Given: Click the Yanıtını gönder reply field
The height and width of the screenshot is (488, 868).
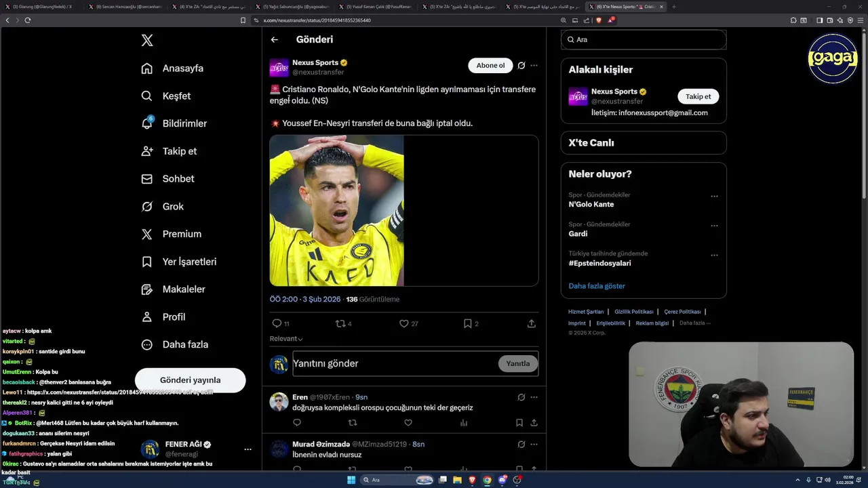Looking at the screenshot, I should 395,364.
